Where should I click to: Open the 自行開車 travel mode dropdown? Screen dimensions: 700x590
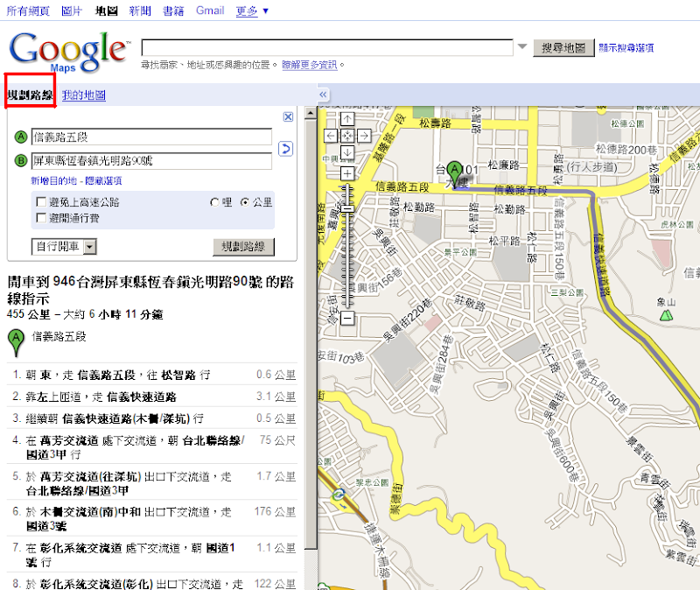pyautogui.click(x=64, y=247)
